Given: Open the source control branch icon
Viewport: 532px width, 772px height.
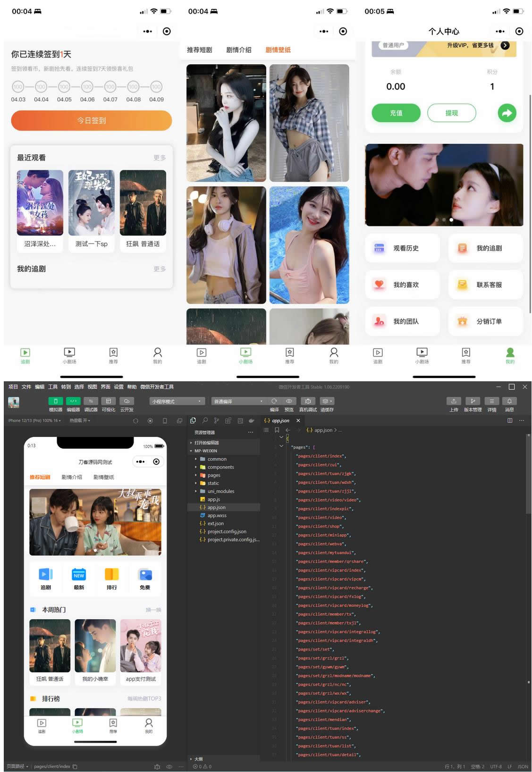Looking at the screenshot, I should (216, 420).
